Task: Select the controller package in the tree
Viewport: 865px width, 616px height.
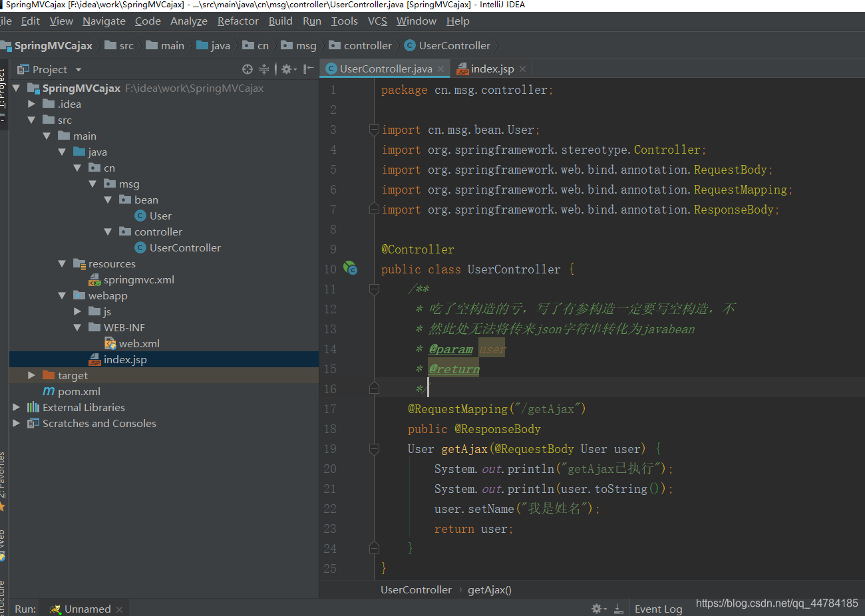Action: (x=151, y=231)
